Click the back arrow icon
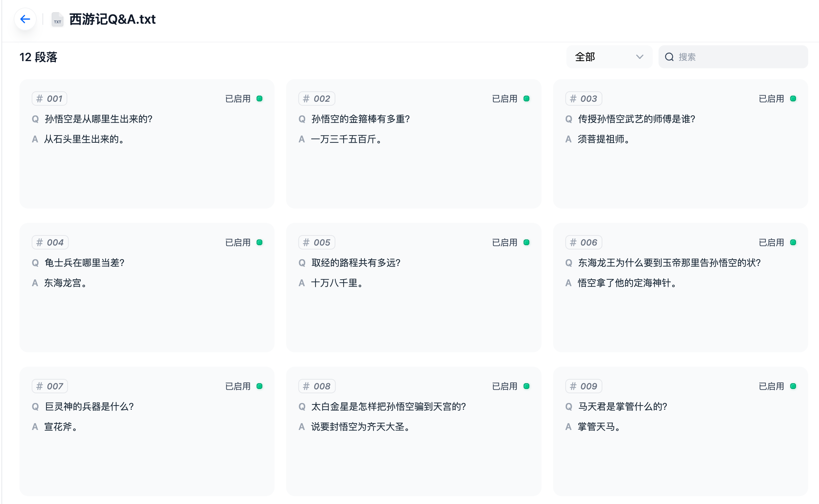819x504 pixels. 25,19
